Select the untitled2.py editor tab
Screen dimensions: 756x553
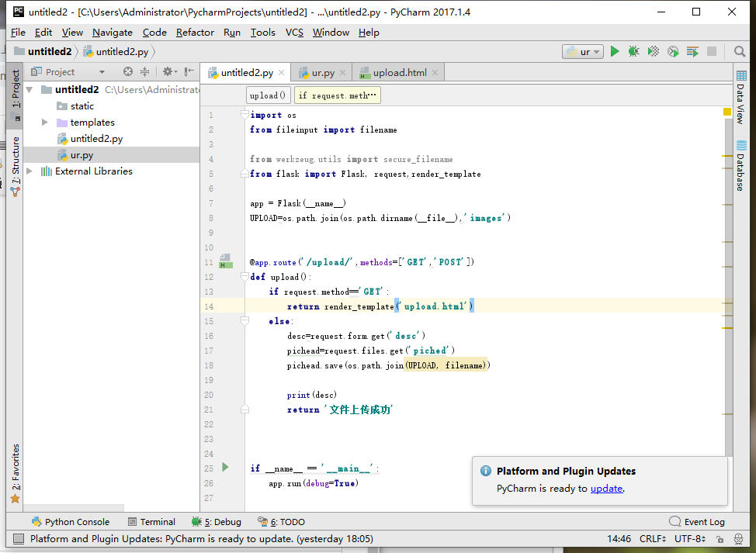pyautogui.click(x=247, y=73)
